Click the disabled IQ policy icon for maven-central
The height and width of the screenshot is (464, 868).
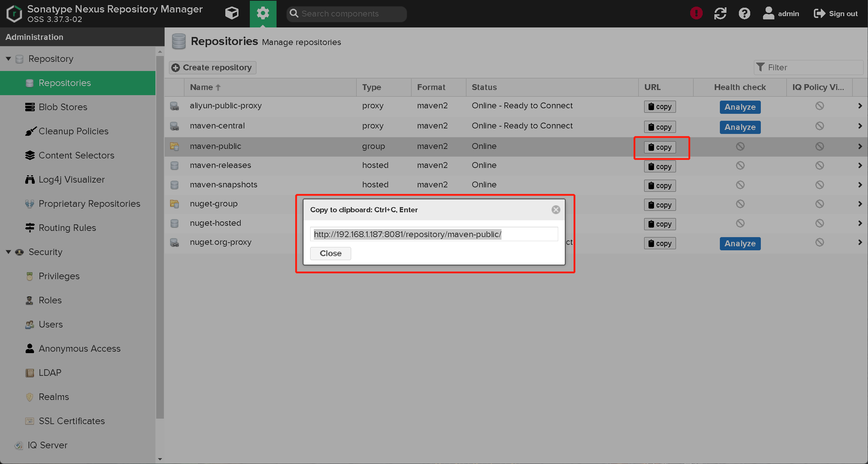pyautogui.click(x=819, y=126)
